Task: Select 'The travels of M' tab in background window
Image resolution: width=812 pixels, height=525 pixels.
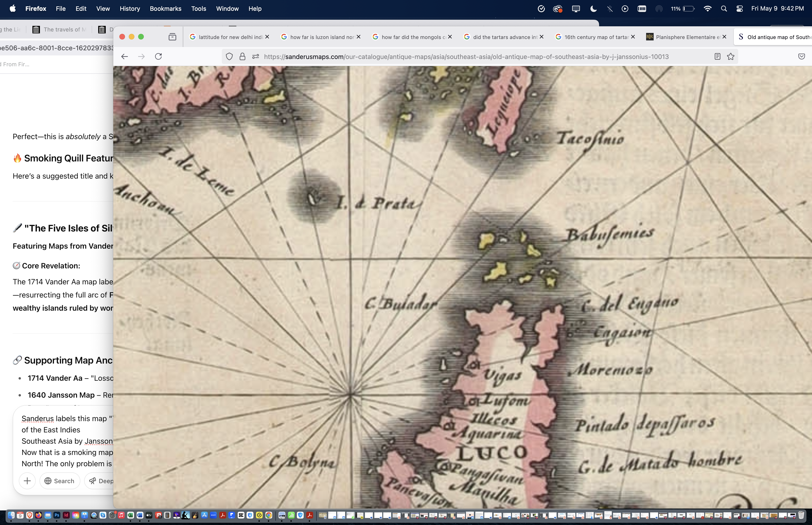Action: pos(60,29)
